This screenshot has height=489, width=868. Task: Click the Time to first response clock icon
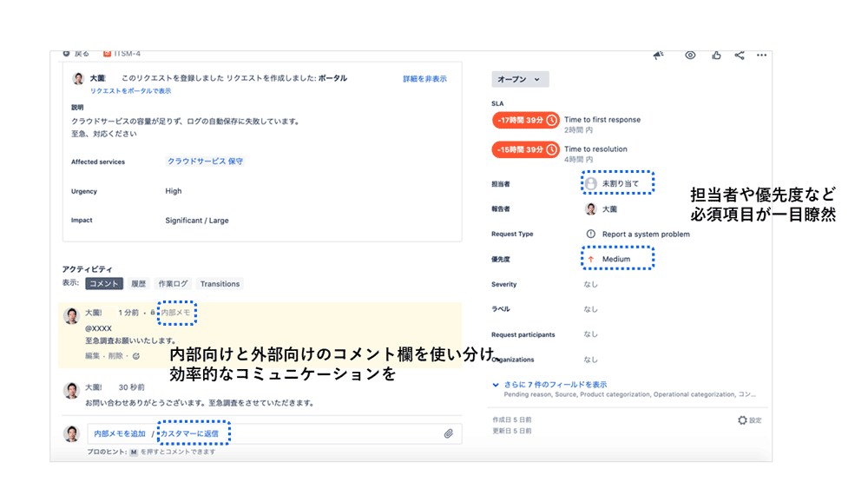point(551,121)
